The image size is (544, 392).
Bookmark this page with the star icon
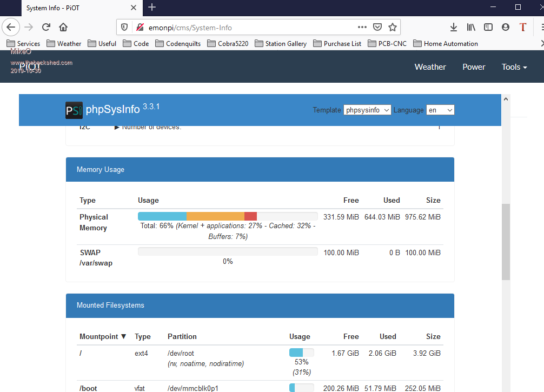pos(393,27)
